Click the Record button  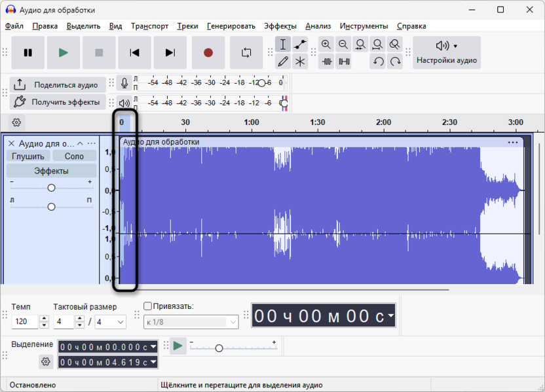(x=208, y=53)
